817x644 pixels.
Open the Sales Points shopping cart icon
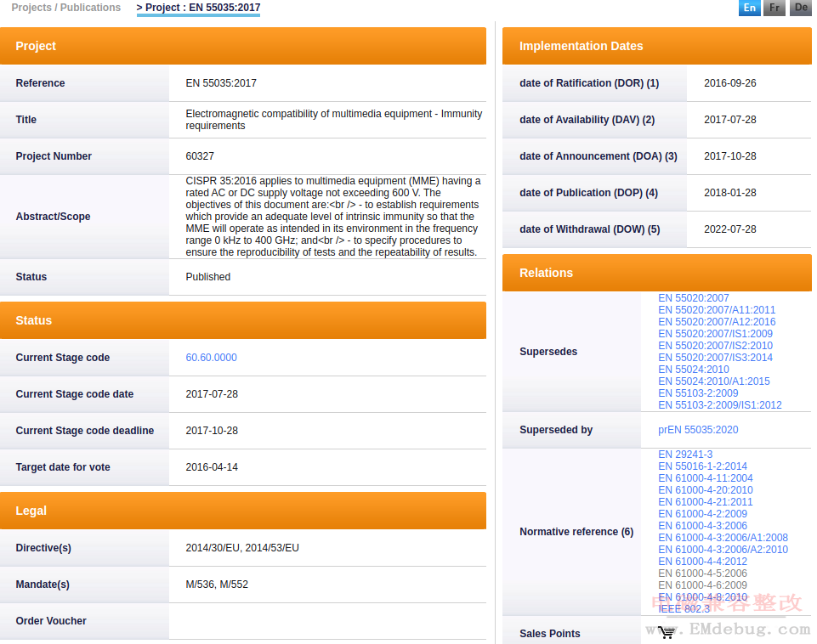667,632
